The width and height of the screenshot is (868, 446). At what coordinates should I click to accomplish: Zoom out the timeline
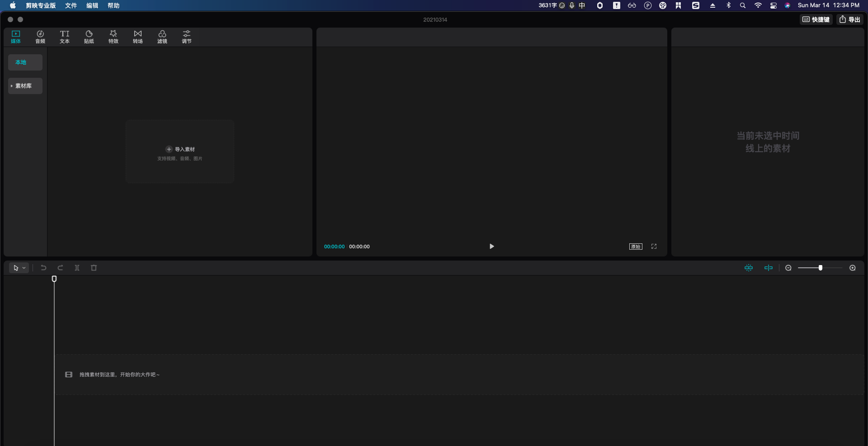click(x=788, y=268)
